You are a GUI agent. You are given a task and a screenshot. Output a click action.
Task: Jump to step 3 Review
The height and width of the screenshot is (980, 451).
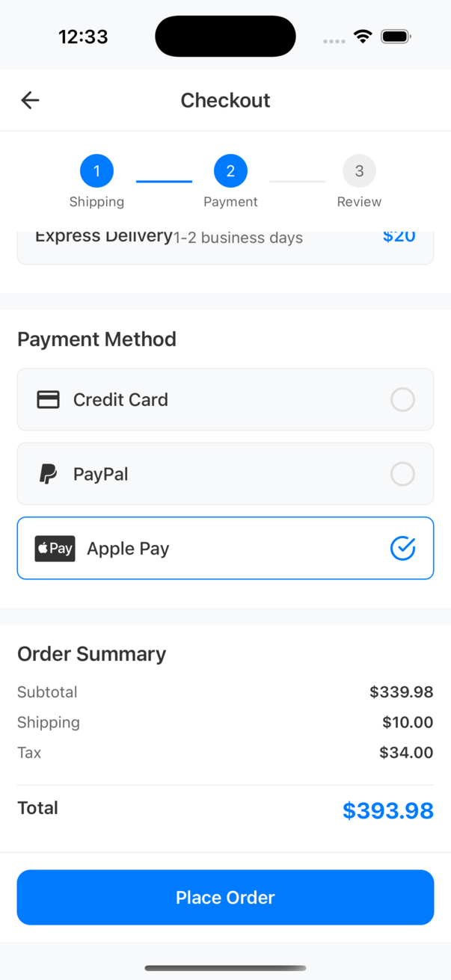(359, 171)
